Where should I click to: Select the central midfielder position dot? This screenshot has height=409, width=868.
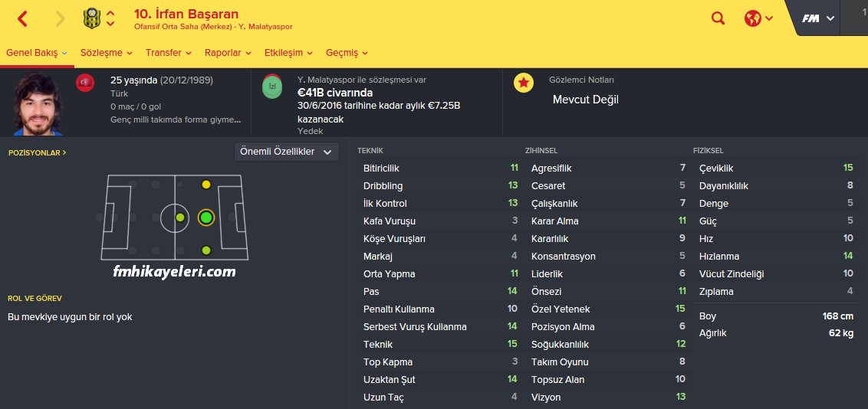coord(180,218)
